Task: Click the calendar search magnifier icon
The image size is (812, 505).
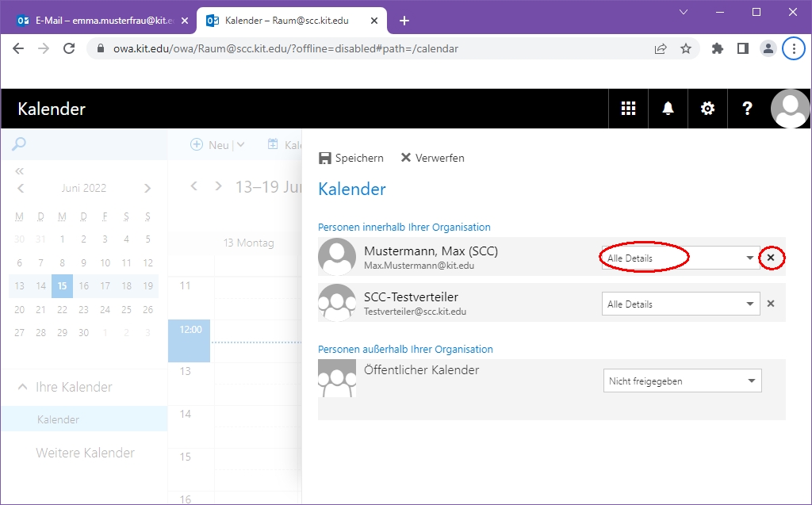Action: tap(19, 144)
